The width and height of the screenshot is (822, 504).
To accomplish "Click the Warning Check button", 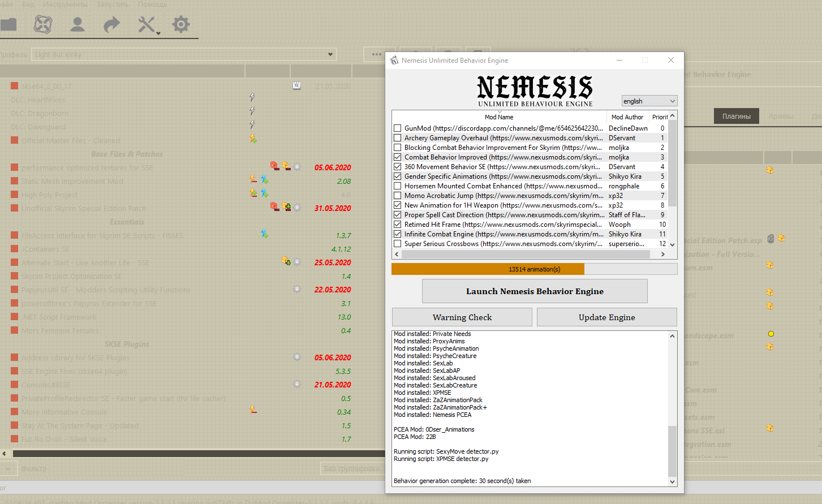I will (462, 317).
